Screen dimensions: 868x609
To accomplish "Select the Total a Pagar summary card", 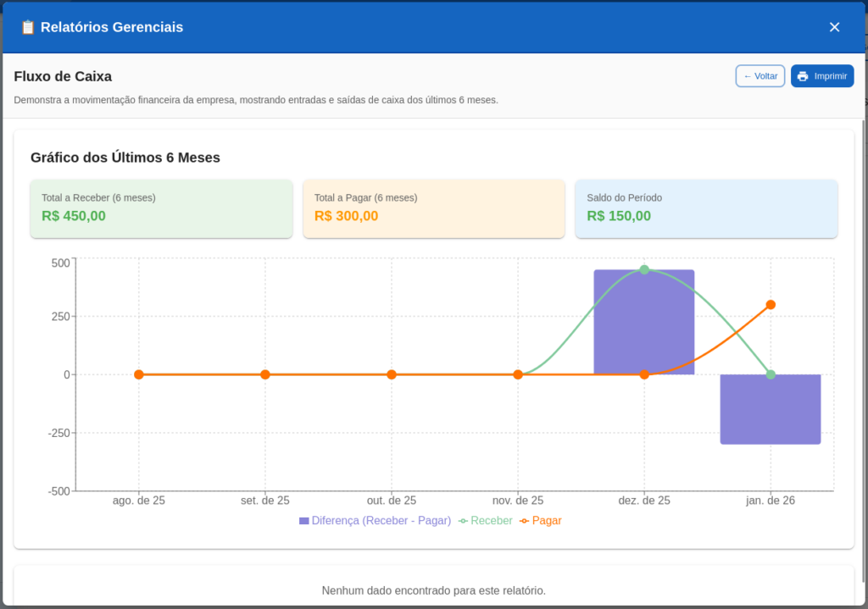I will pyautogui.click(x=434, y=208).
